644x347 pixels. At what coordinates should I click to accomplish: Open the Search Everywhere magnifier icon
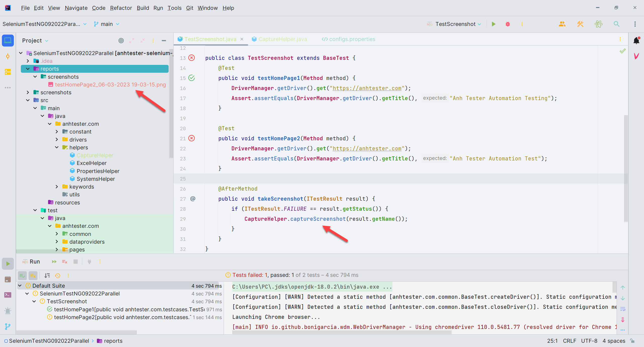[616, 24]
